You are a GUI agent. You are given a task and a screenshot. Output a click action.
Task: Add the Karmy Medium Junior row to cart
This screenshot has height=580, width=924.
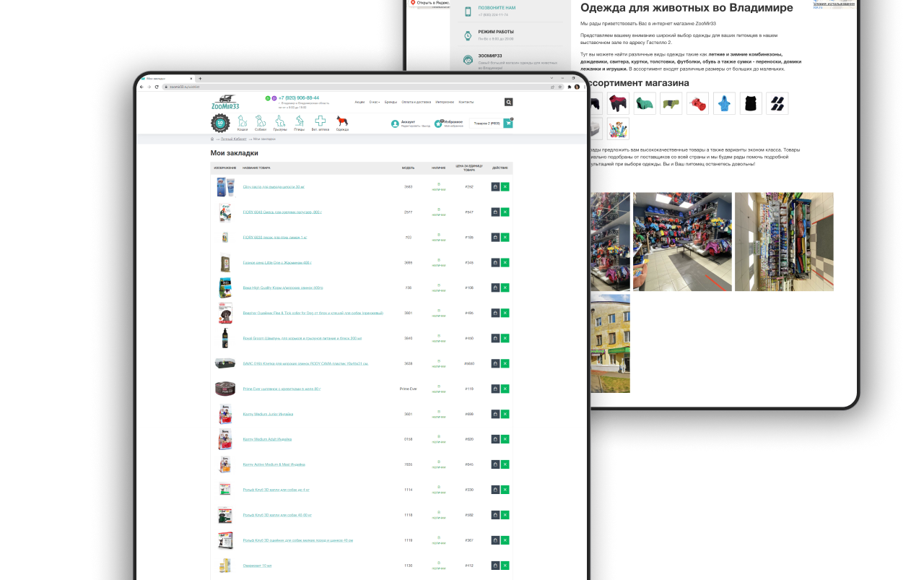click(x=495, y=414)
